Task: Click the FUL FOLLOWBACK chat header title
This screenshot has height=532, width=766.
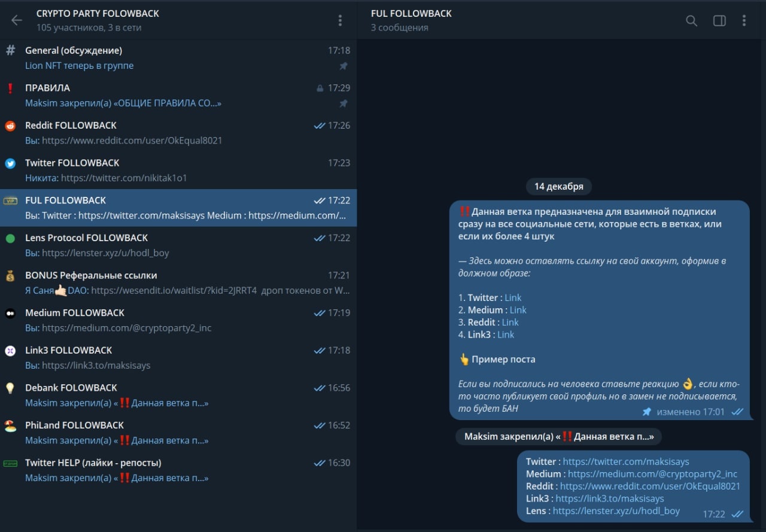Action: [x=411, y=13]
